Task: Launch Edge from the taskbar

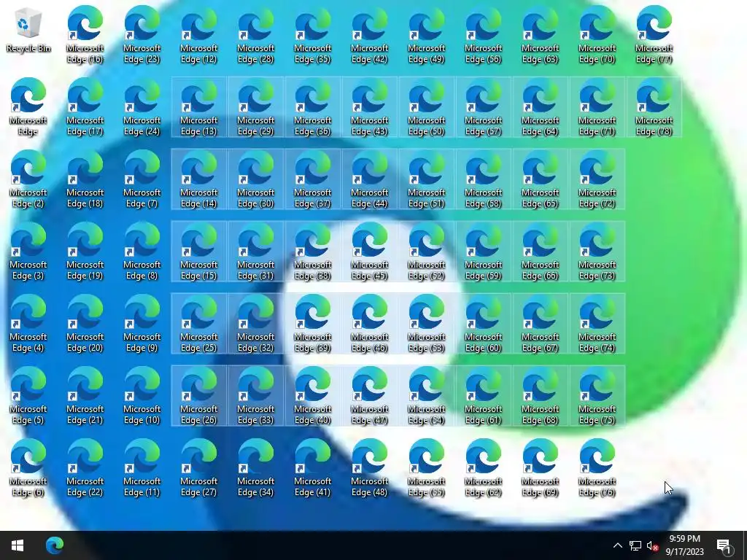Action: pos(54,545)
